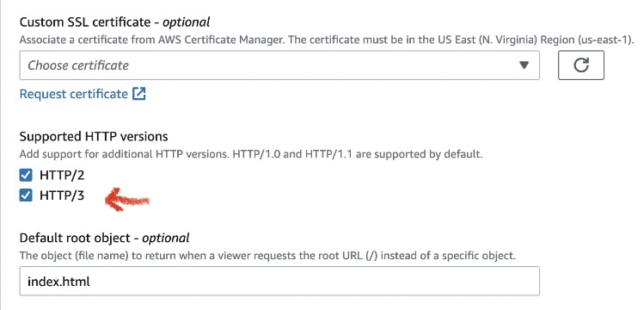Open the Choose certificate dropdown arrow

click(524, 65)
